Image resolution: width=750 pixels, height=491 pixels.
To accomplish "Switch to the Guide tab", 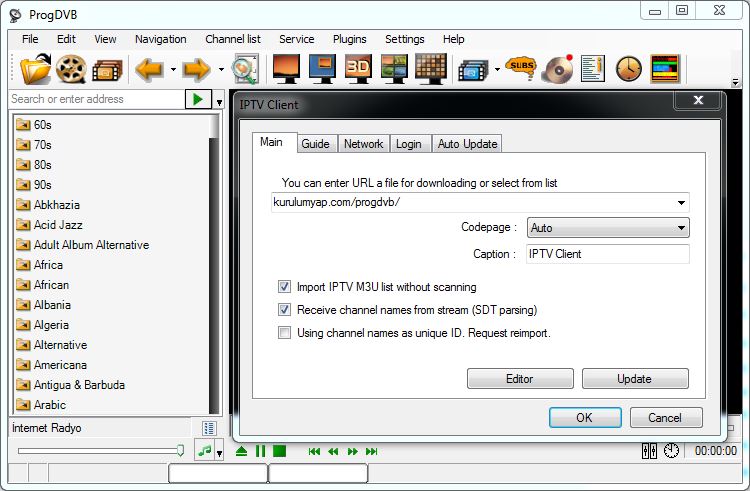I will tap(315, 144).
